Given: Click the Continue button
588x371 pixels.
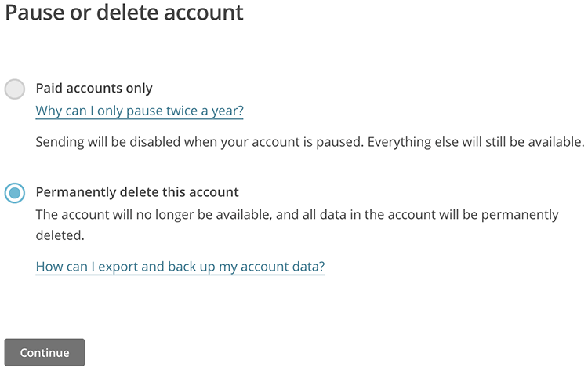Looking at the screenshot, I should (x=45, y=353).
